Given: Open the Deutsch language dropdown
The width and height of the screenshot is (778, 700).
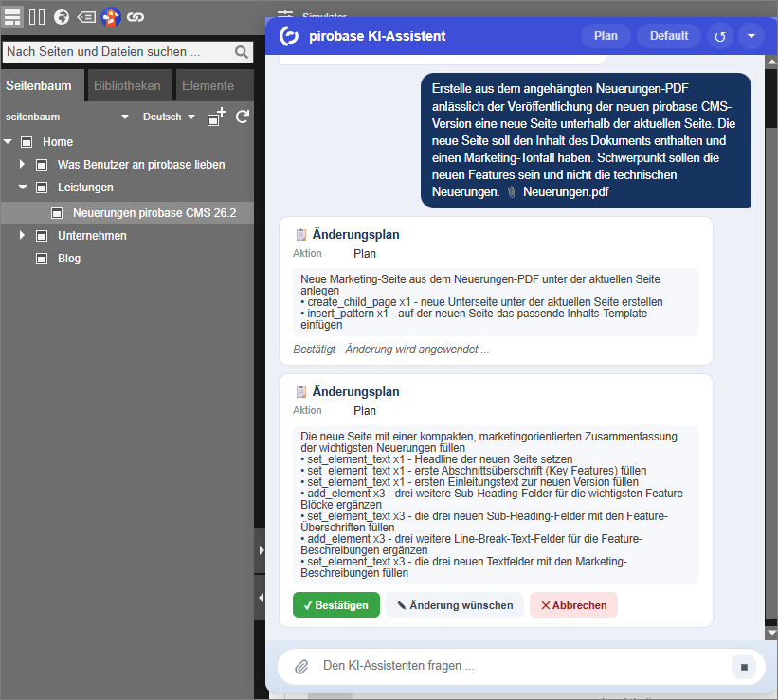Looking at the screenshot, I should pyautogui.click(x=169, y=117).
